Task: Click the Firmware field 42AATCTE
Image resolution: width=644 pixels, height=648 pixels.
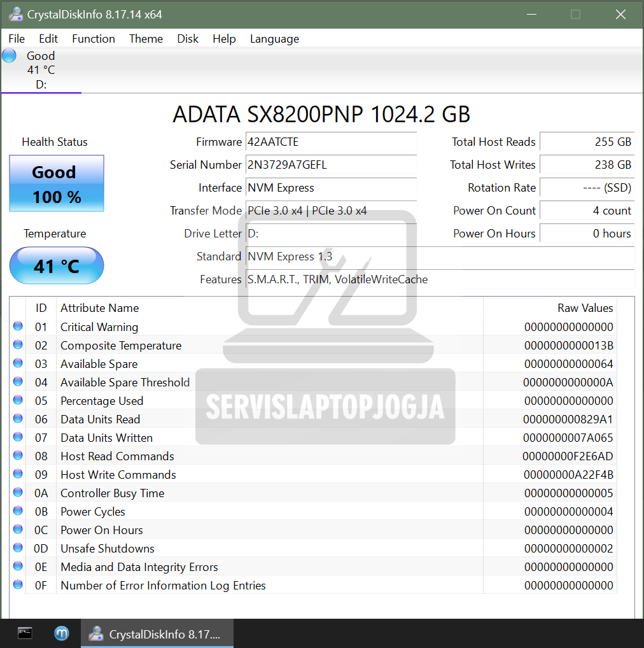Action: coord(332,142)
